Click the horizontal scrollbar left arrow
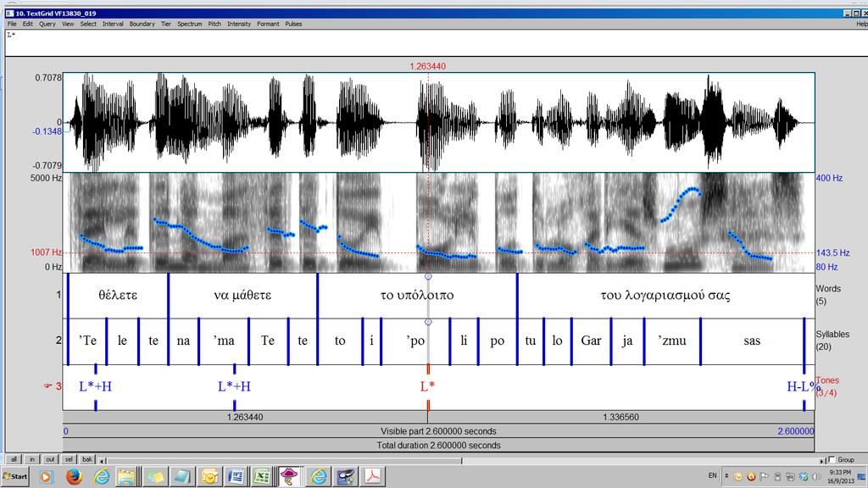 click(x=102, y=460)
